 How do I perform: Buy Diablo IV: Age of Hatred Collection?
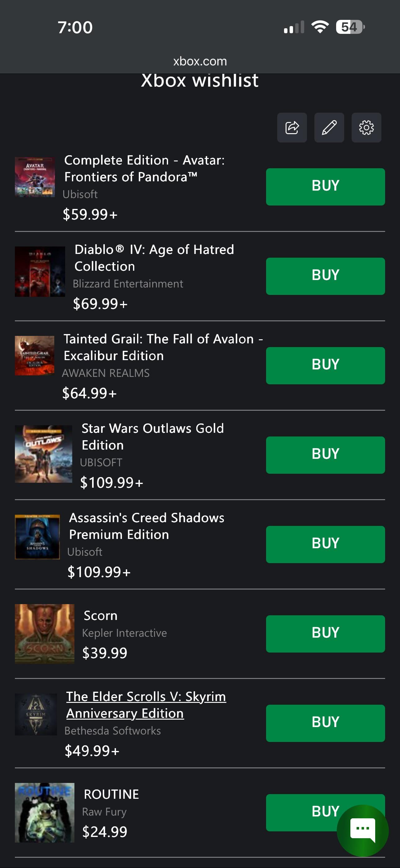click(x=325, y=276)
